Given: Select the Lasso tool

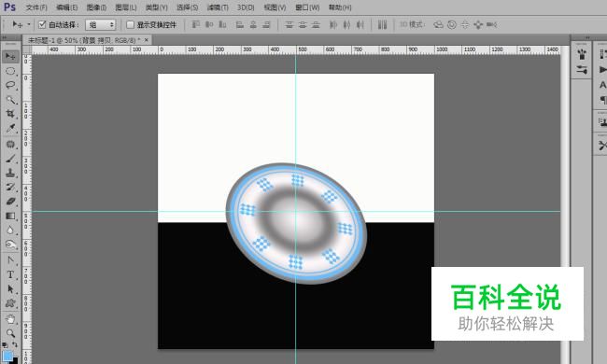Looking at the screenshot, I should (10, 85).
